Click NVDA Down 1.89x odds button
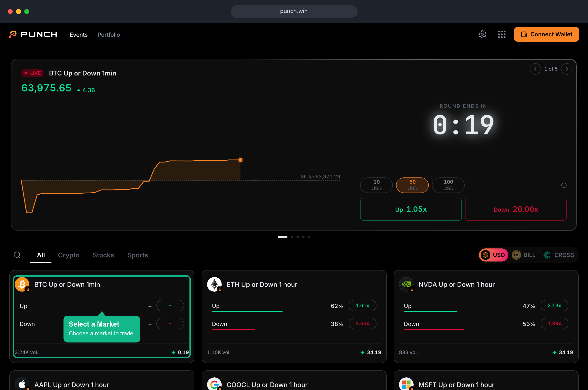The height and width of the screenshot is (390, 588). tap(554, 324)
